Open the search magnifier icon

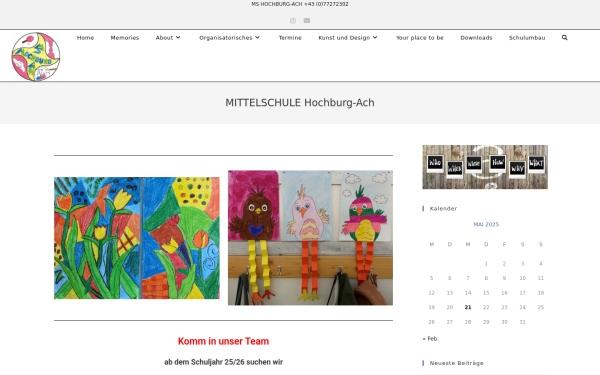coord(564,38)
